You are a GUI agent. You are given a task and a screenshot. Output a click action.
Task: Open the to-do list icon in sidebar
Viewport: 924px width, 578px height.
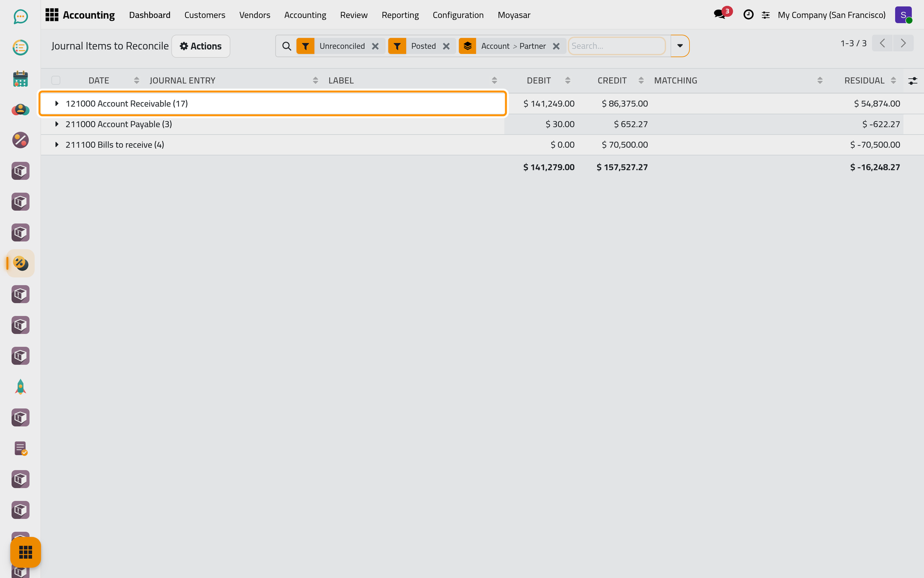[20, 48]
